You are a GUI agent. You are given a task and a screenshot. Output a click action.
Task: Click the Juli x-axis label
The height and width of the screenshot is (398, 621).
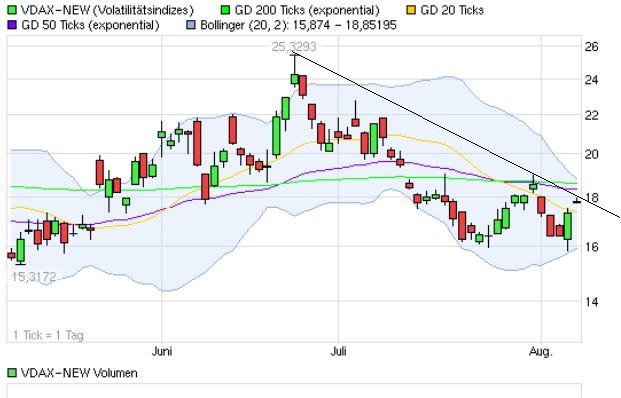[x=338, y=351]
